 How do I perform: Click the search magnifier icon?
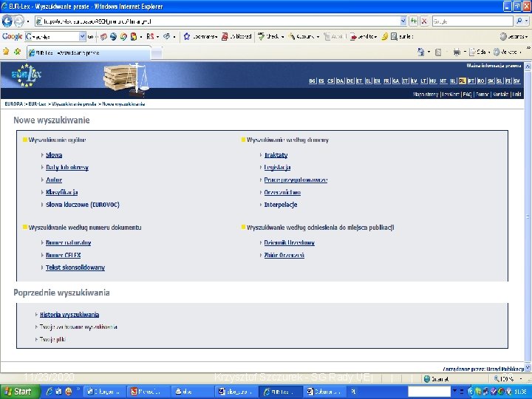519,21
